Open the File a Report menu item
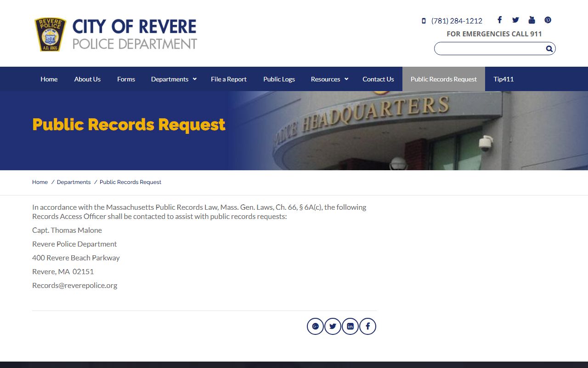588x368 pixels. pos(229,79)
